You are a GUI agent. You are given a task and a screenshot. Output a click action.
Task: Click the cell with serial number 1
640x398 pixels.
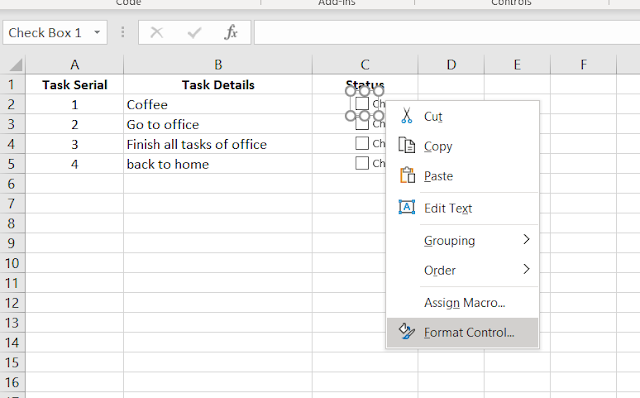point(75,105)
